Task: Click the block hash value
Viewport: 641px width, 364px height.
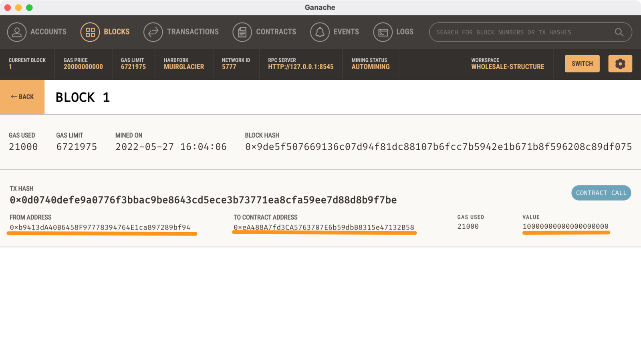Action: click(438, 147)
